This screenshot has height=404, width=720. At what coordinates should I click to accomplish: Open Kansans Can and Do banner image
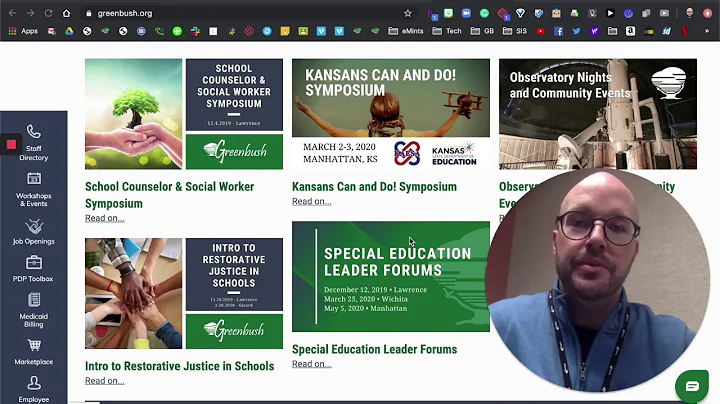pyautogui.click(x=391, y=114)
